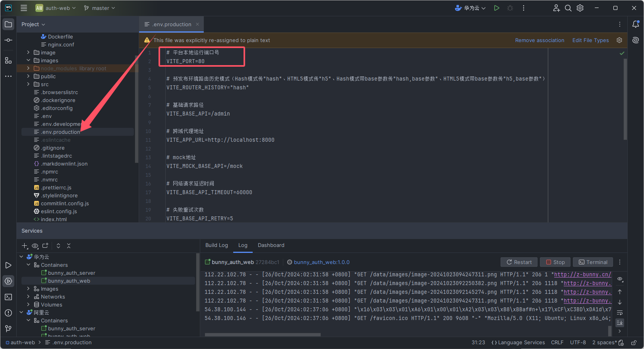
Task: Add a service with plus icon
Action: [x=25, y=246]
